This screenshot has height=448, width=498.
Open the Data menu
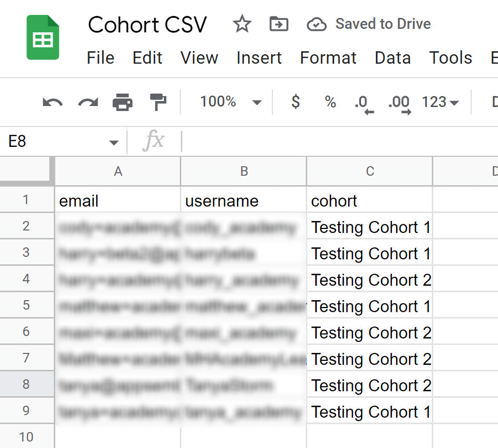pyautogui.click(x=392, y=58)
